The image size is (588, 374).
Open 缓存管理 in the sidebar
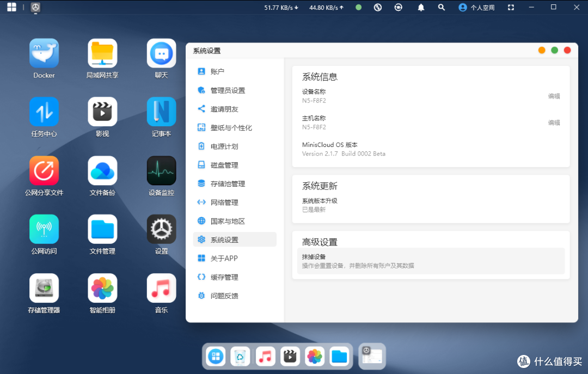(235, 277)
